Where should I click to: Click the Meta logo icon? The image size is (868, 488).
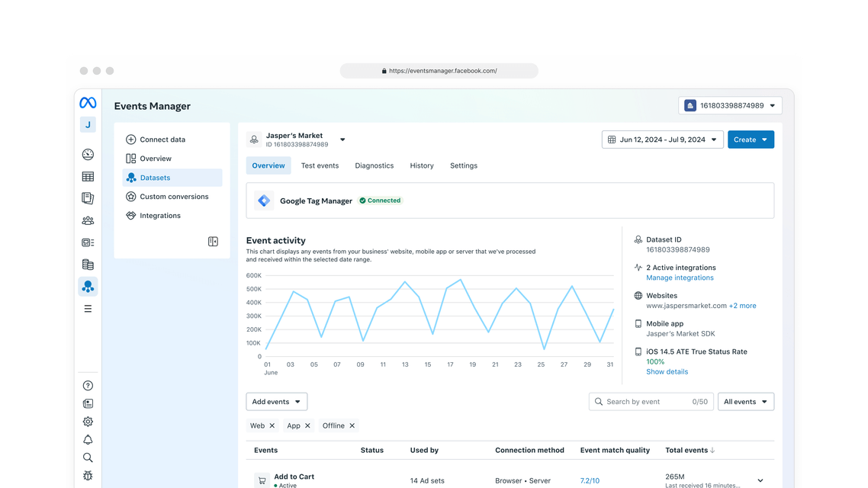coord(88,103)
